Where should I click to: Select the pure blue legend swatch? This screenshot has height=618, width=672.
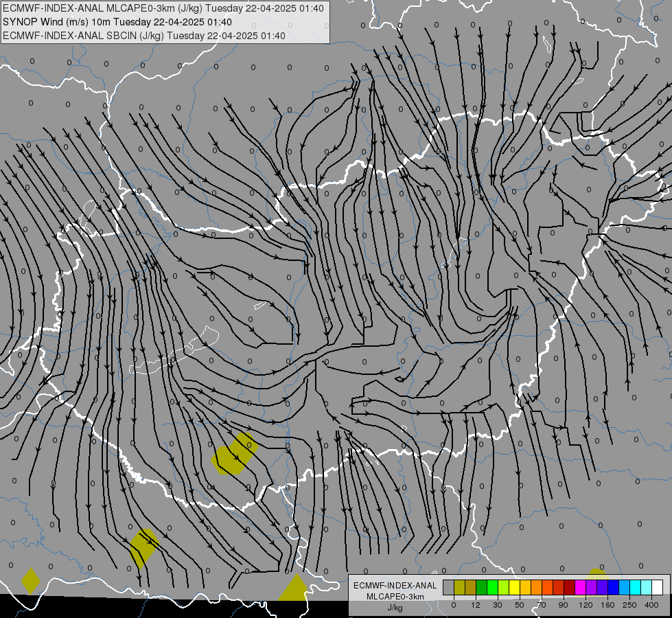(x=614, y=587)
